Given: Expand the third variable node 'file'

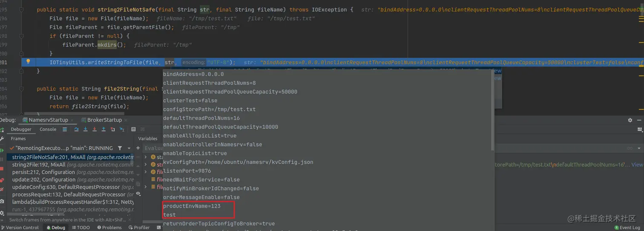Looking at the screenshot, I should point(146,172).
